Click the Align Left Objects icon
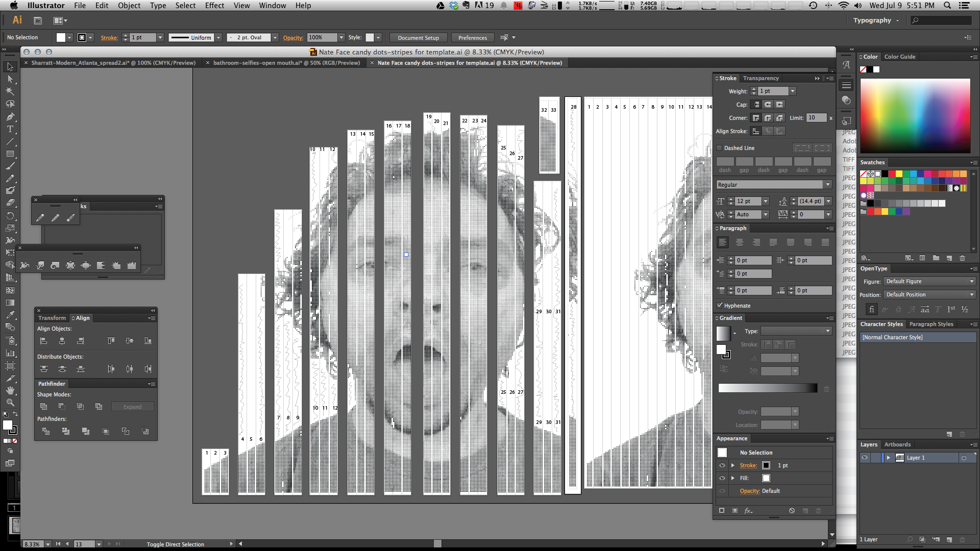This screenshot has height=551, width=980. coord(43,340)
